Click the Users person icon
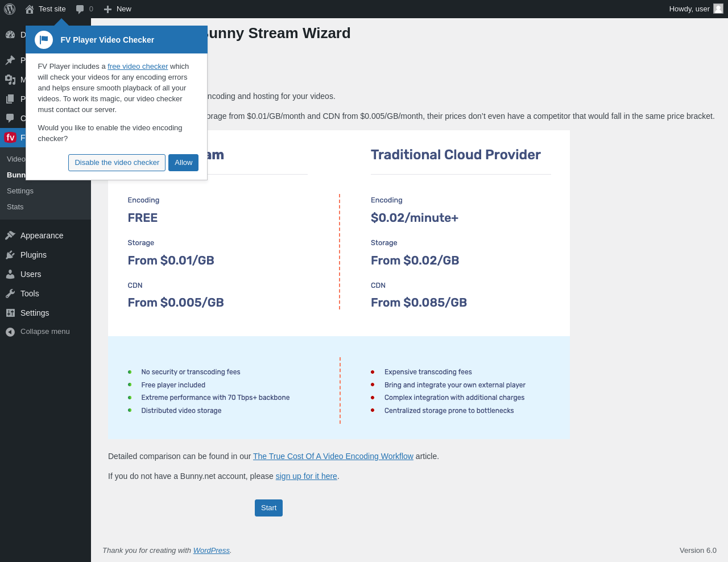This screenshot has width=728, height=562. pyautogui.click(x=10, y=274)
